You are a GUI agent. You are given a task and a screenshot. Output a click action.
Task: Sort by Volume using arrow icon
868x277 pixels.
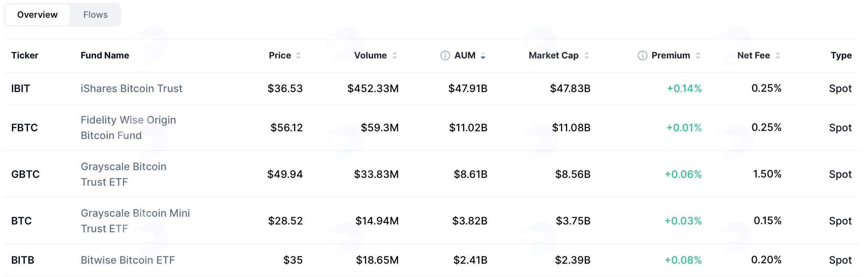pyautogui.click(x=395, y=55)
